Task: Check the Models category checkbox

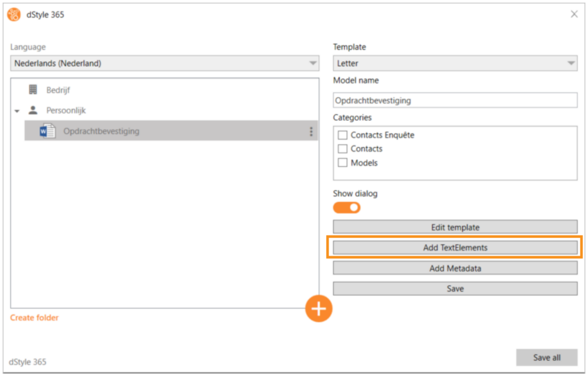Action: point(342,163)
